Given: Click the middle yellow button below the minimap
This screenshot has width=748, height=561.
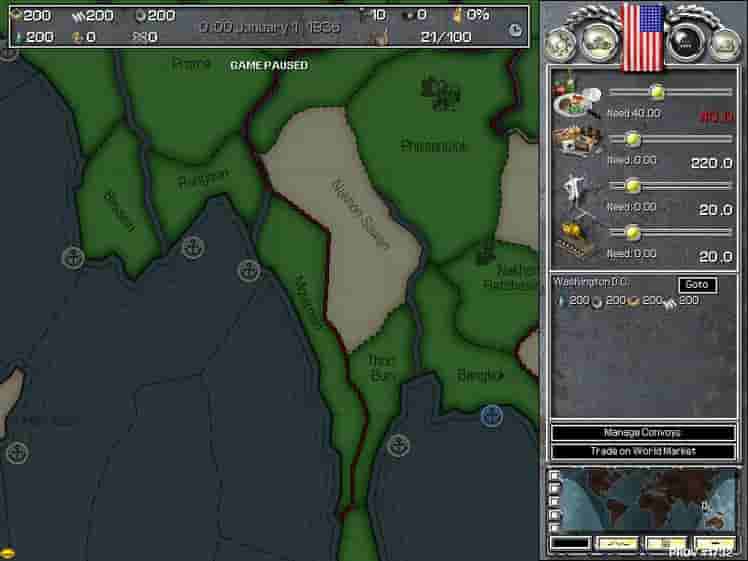Looking at the screenshot, I should click(x=666, y=543).
